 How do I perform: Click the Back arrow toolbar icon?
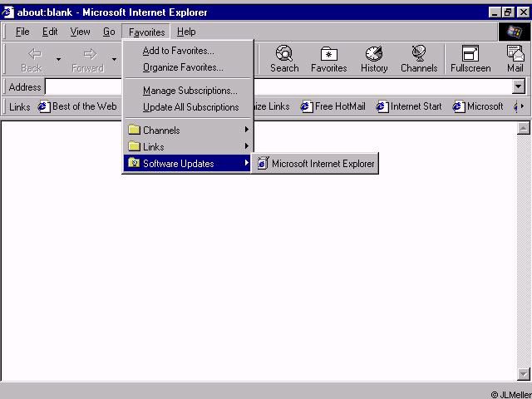point(35,53)
